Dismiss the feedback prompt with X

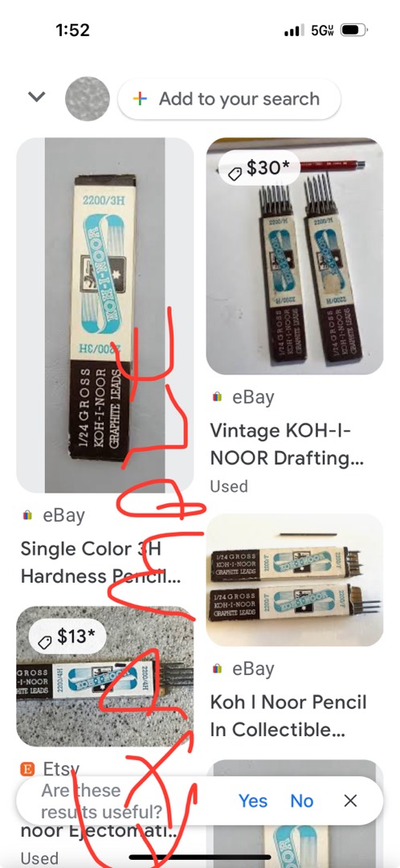pos(350,800)
